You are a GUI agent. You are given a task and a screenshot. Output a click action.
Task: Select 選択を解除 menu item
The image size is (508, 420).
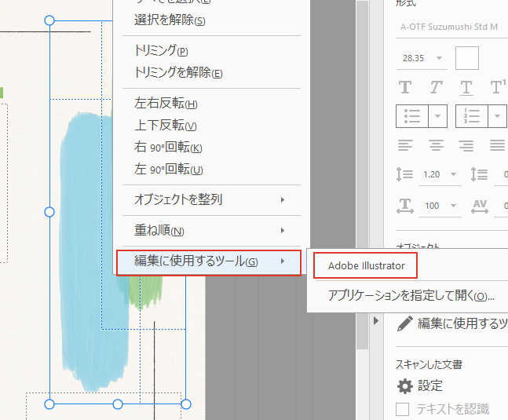211,20
